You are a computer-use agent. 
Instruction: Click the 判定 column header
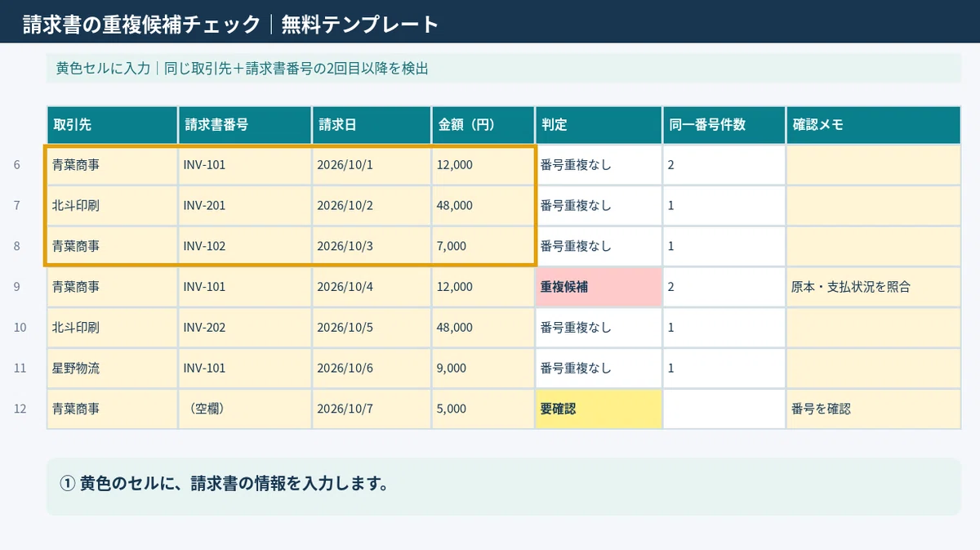(x=599, y=125)
